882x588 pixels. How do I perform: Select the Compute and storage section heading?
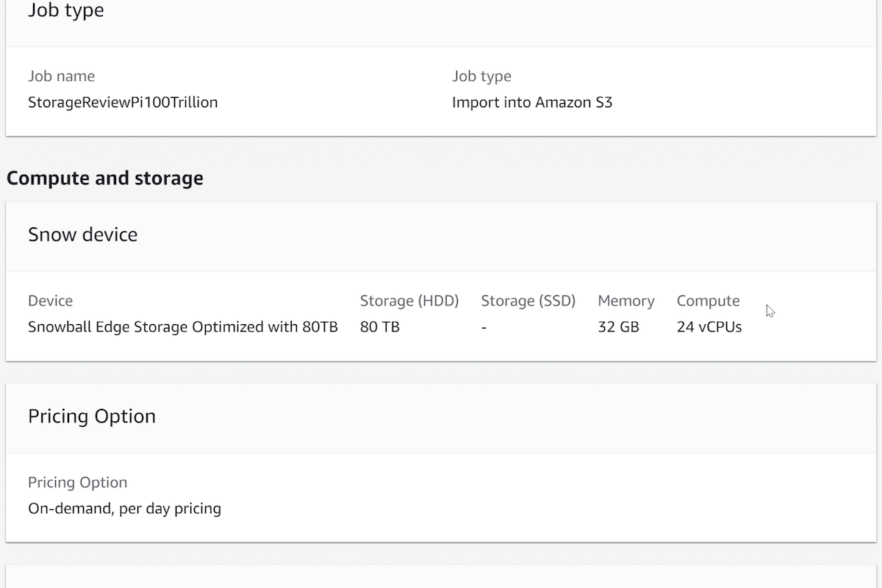(x=105, y=179)
